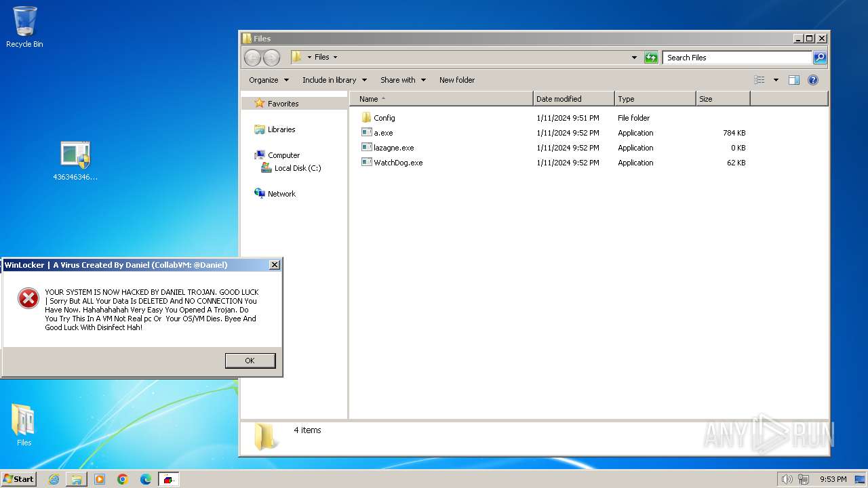Open Windows Media Player from taskbar
Image resolution: width=868 pixels, height=488 pixels.
point(100,479)
